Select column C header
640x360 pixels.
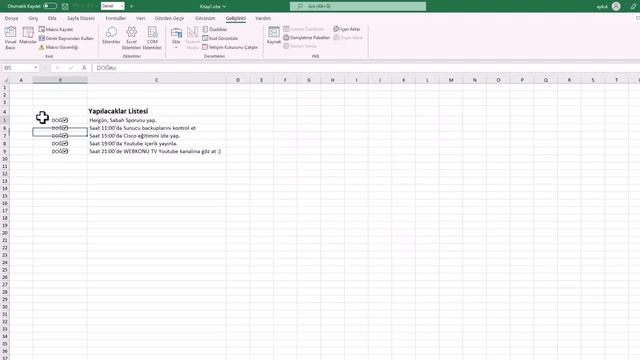click(156, 80)
